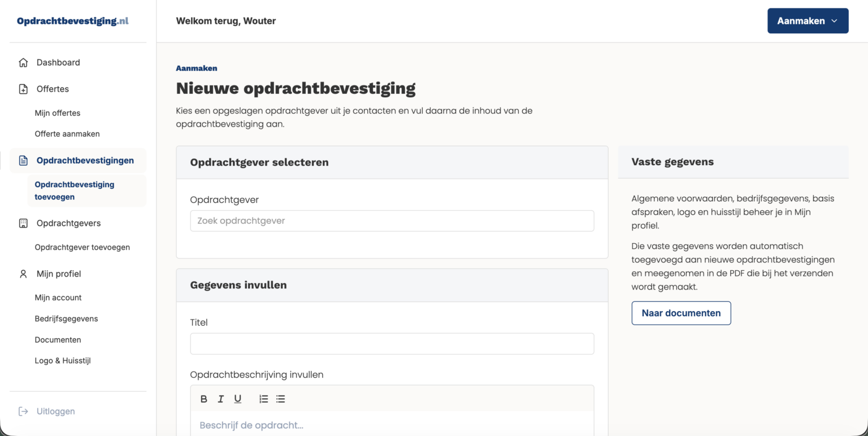Click into the Beschrijf de opdracht text area
Screen dimensions: 868x436
pyautogui.click(x=392, y=424)
